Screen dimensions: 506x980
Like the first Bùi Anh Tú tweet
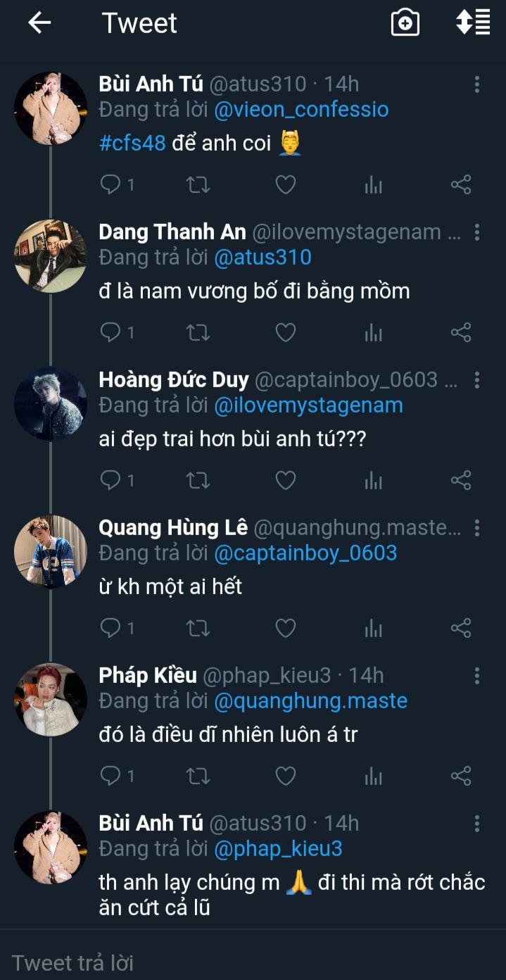285,184
